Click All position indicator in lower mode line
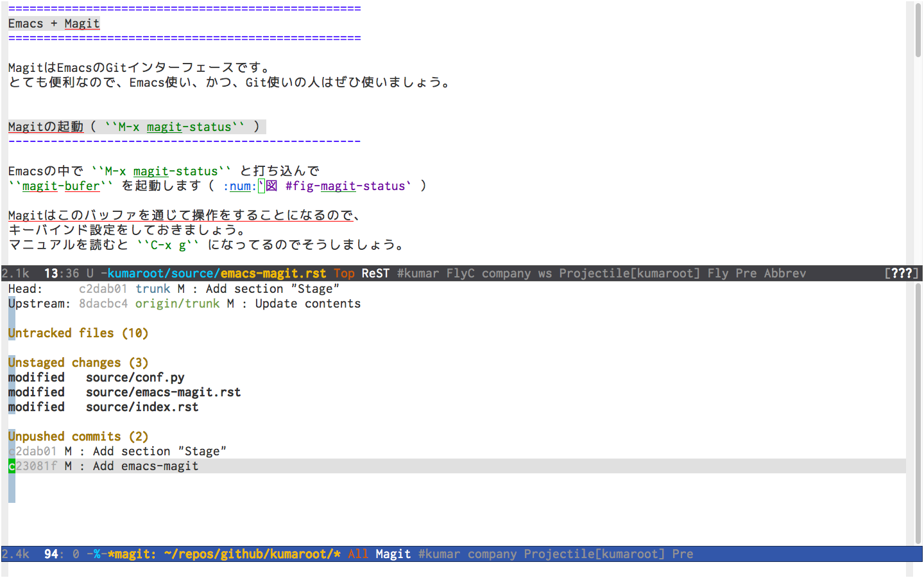This screenshot has height=578, width=924. [x=358, y=554]
